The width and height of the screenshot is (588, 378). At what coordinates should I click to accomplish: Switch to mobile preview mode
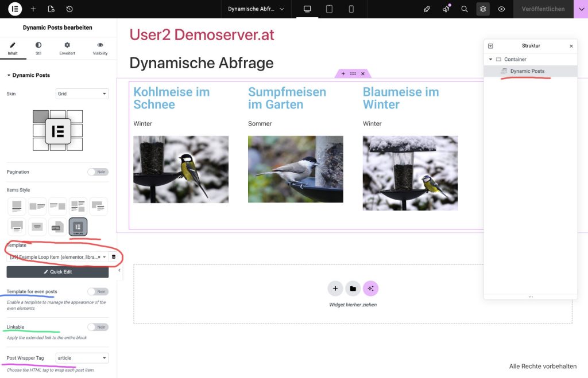click(351, 9)
